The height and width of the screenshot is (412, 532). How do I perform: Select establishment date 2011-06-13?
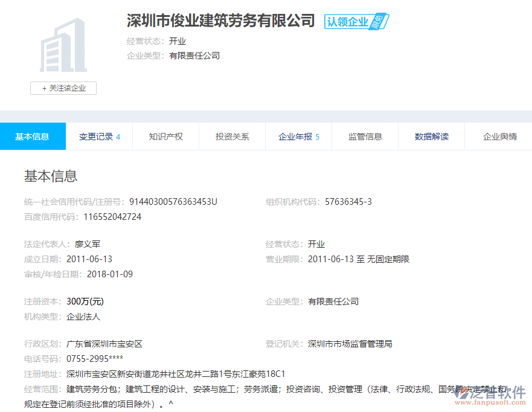89,259
